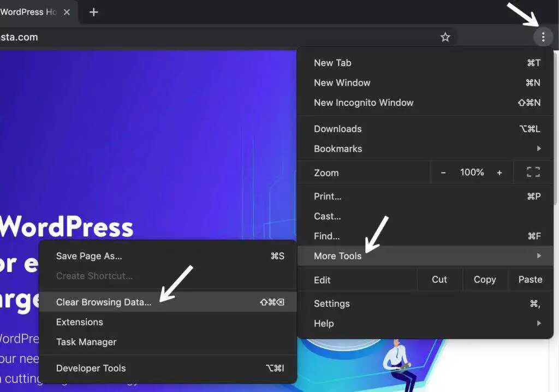Enter fullscreen using the Zoom row icon

533,173
